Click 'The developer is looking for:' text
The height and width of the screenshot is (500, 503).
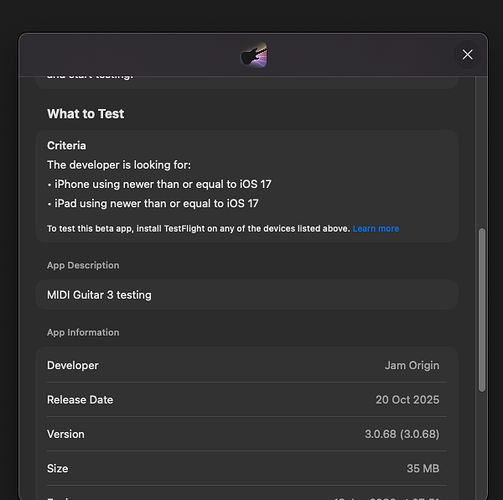pyautogui.click(x=119, y=165)
